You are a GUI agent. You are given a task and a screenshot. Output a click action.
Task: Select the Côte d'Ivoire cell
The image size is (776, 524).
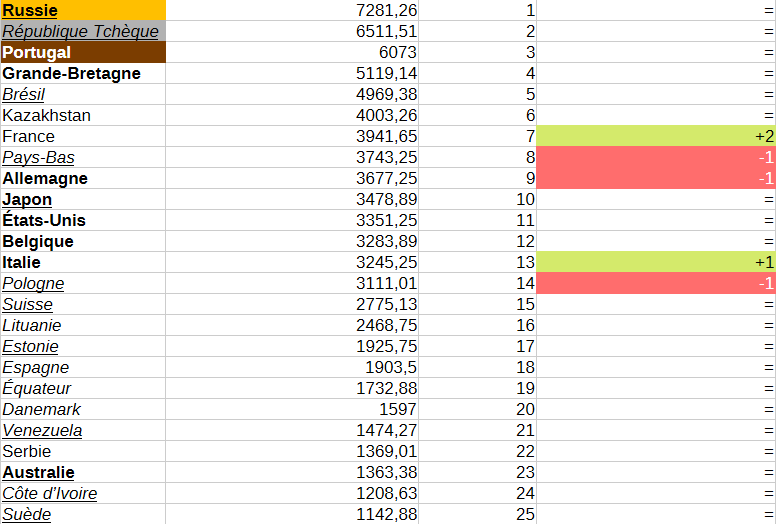(x=83, y=493)
